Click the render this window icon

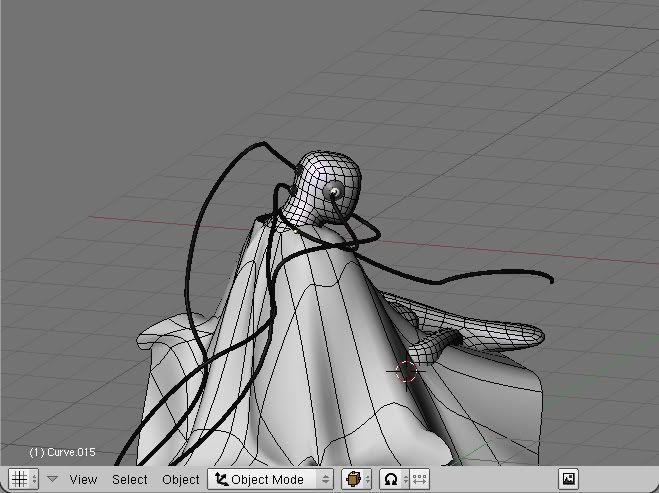568,479
